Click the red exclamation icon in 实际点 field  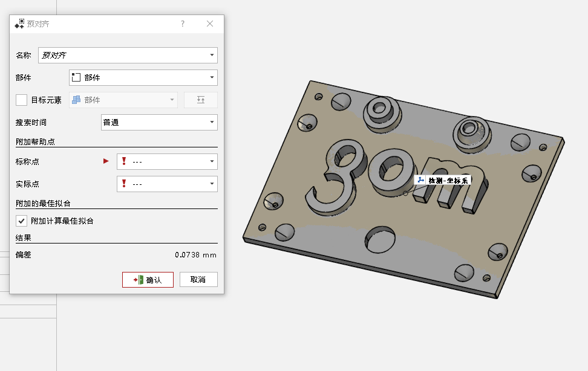pyautogui.click(x=124, y=184)
